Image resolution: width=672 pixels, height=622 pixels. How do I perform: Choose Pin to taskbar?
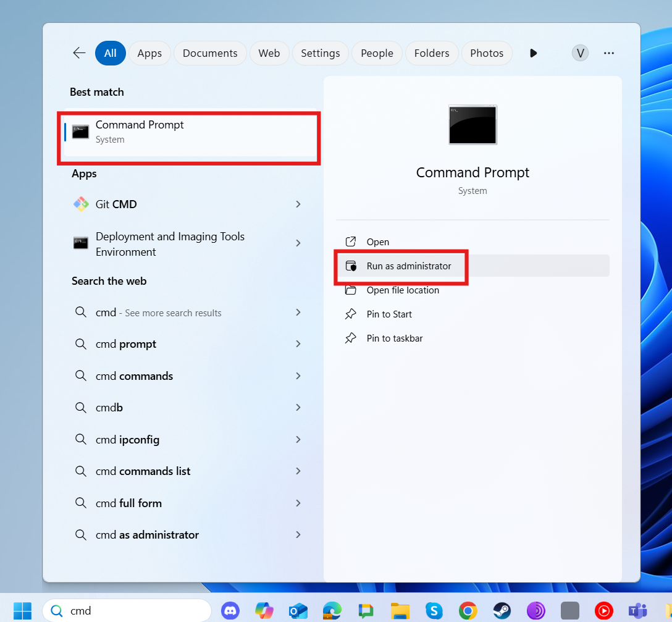[472, 338]
